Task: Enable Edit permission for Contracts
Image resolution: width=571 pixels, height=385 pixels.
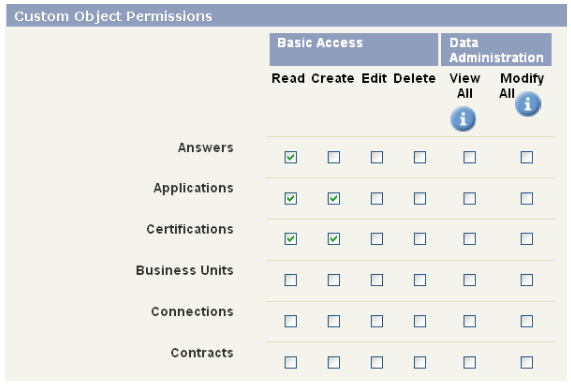Action: point(377,362)
